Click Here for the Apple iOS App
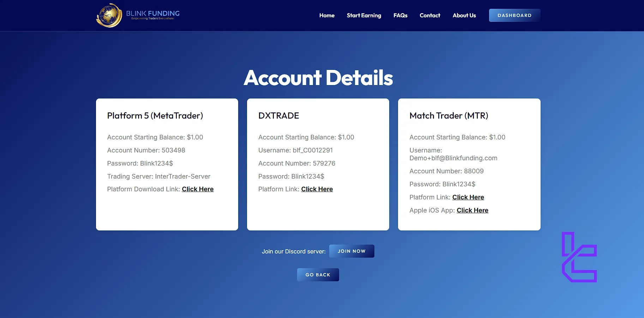644x318 pixels. pos(472,210)
